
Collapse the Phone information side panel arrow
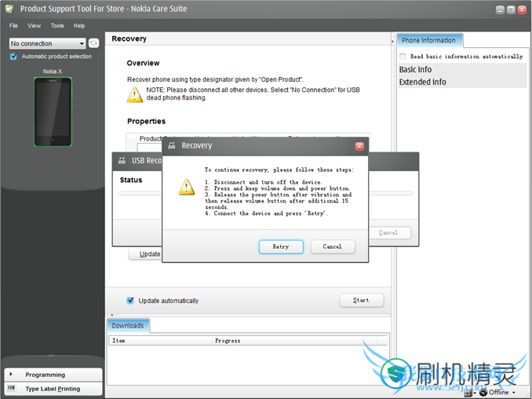point(392,42)
